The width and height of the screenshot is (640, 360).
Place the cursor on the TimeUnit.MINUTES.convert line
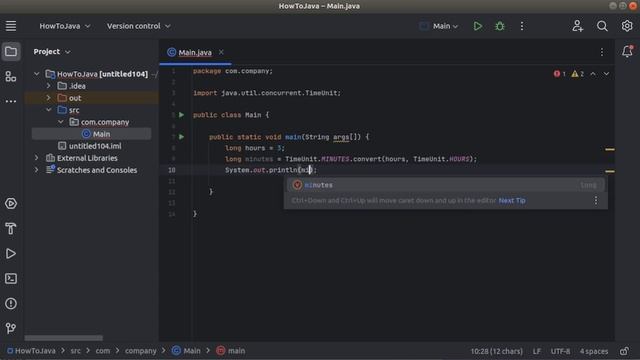pos(351,159)
